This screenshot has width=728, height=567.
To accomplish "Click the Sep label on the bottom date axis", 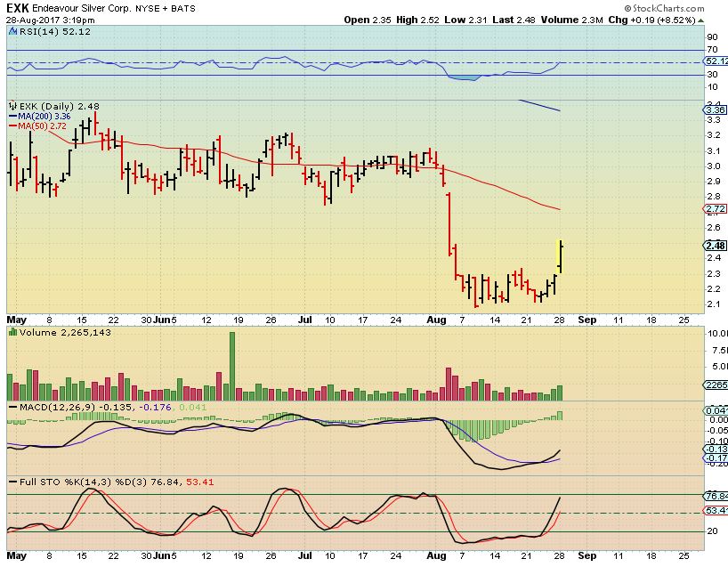I will (x=586, y=555).
